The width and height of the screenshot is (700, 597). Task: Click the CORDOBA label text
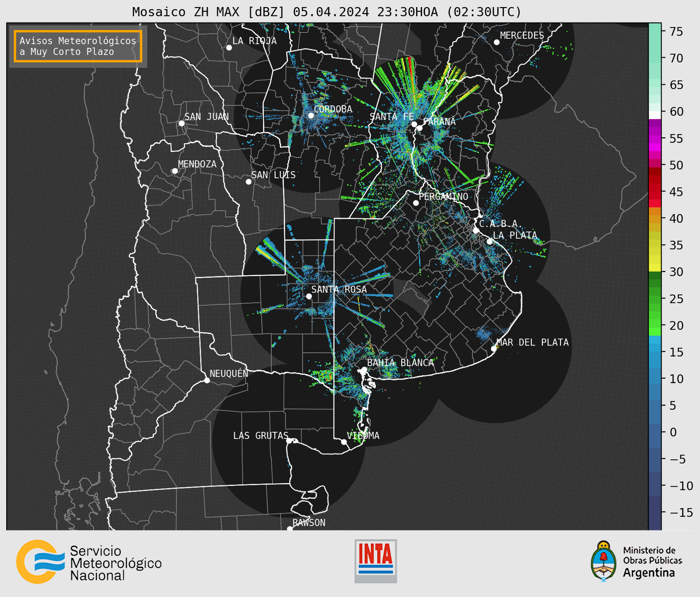click(x=333, y=109)
